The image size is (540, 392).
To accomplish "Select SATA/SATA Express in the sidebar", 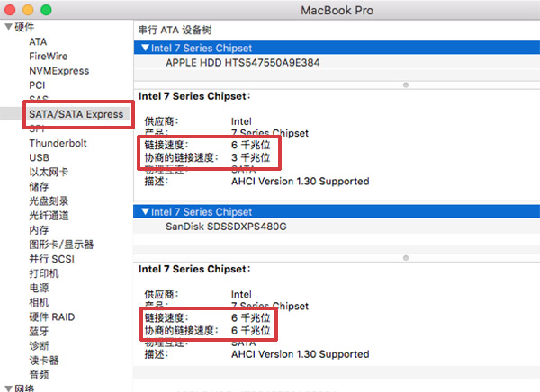I will click(x=76, y=114).
